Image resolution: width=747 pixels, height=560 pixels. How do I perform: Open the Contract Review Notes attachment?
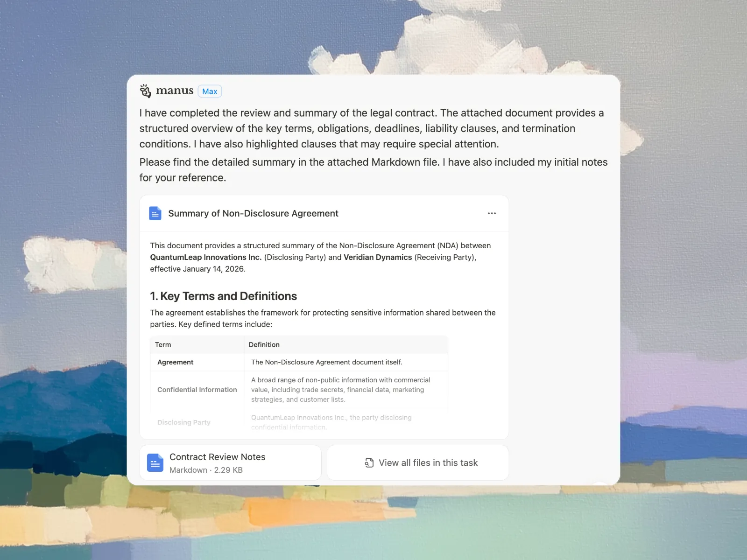coord(217,457)
